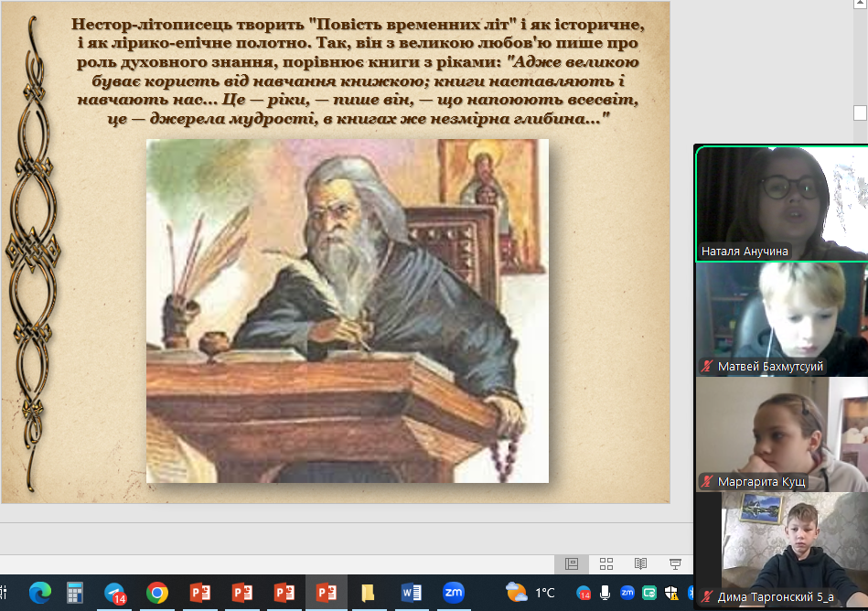Open the small Zoom icon in system tray
Viewport: 868px width, 611px height.
pyautogui.click(x=627, y=593)
